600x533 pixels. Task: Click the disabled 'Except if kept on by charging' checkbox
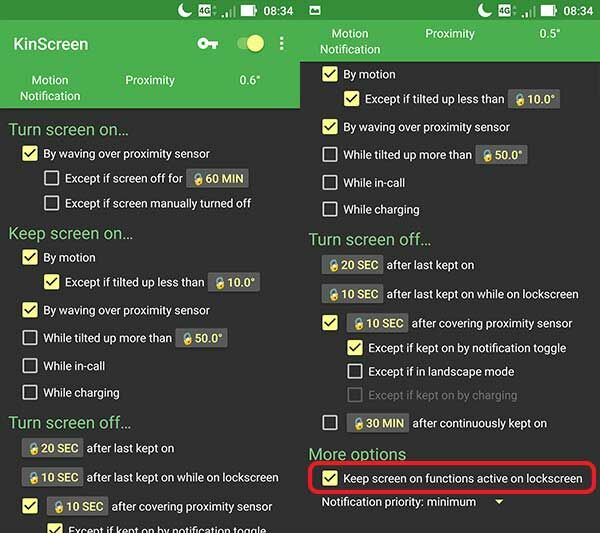tap(354, 396)
